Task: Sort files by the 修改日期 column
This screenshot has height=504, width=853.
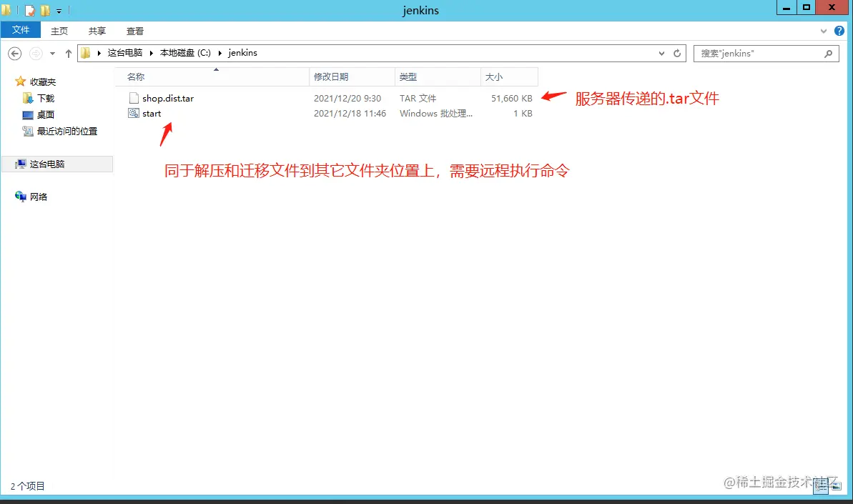Action: click(352, 76)
